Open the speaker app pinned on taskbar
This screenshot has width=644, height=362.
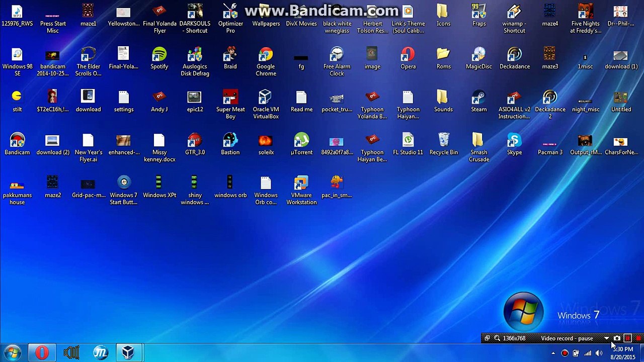coord(71,352)
